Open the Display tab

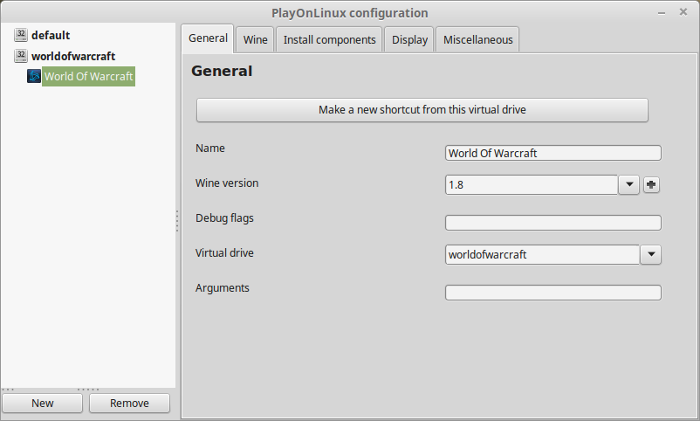coord(409,40)
